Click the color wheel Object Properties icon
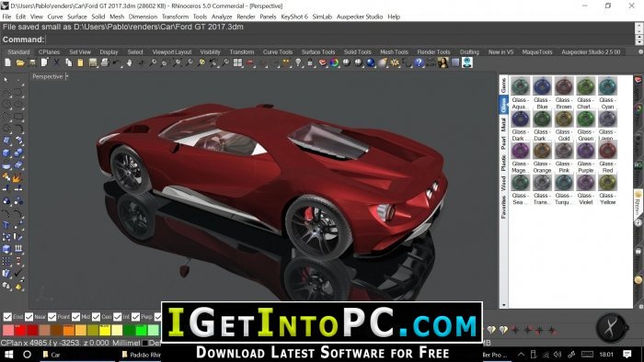This screenshot has width=644, height=362. (x=334, y=62)
